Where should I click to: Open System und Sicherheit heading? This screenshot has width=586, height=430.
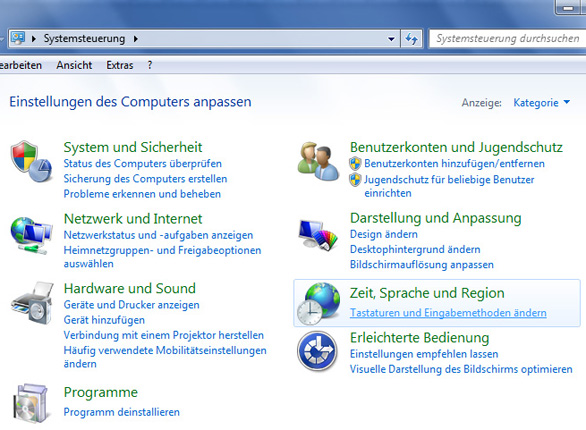click(x=133, y=147)
